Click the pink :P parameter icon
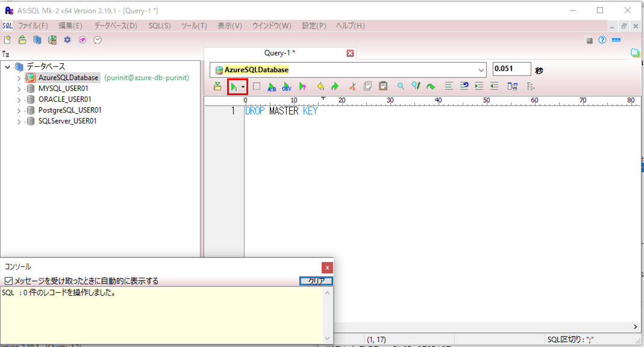The height and width of the screenshot is (347, 644). point(83,40)
